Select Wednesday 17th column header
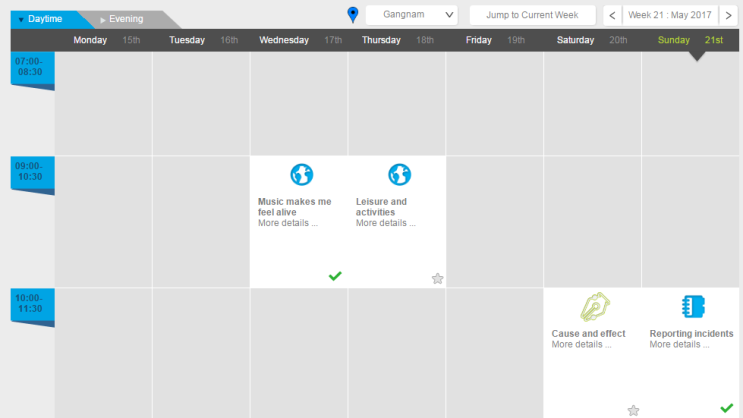 [300, 40]
